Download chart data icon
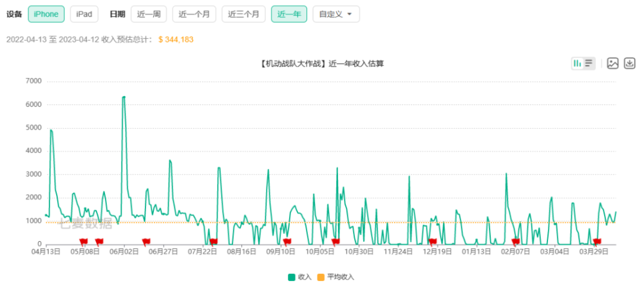Image resolution: width=644 pixels, height=290 pixels. coord(630,63)
